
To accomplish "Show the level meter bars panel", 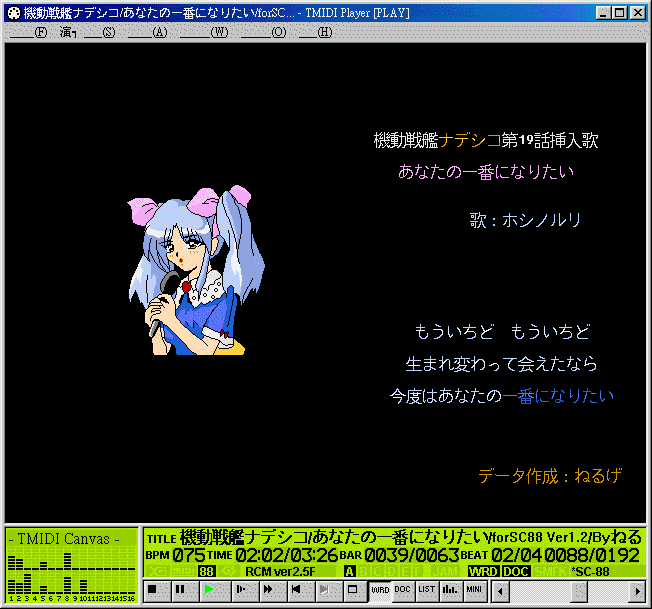I will click(x=451, y=591).
